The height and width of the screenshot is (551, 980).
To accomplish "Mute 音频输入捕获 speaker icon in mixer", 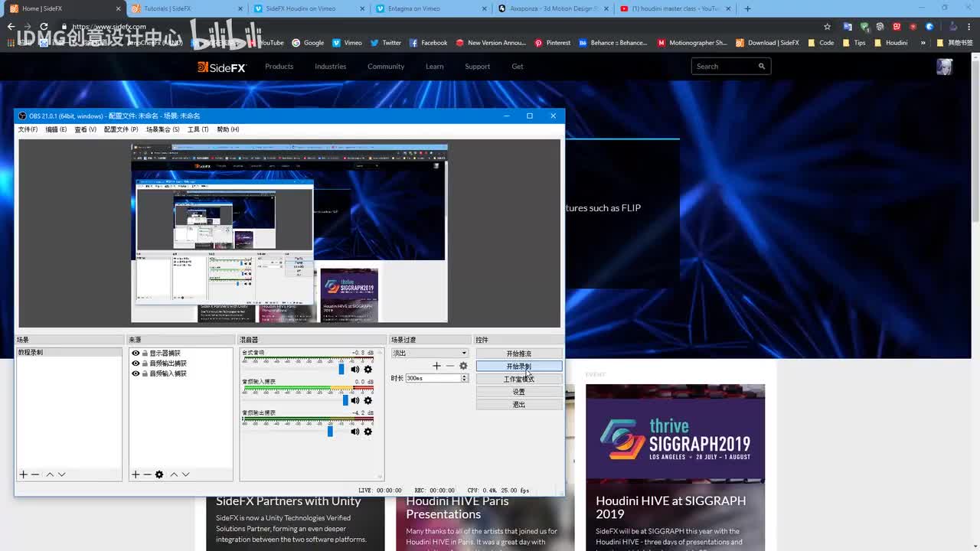I will click(355, 400).
